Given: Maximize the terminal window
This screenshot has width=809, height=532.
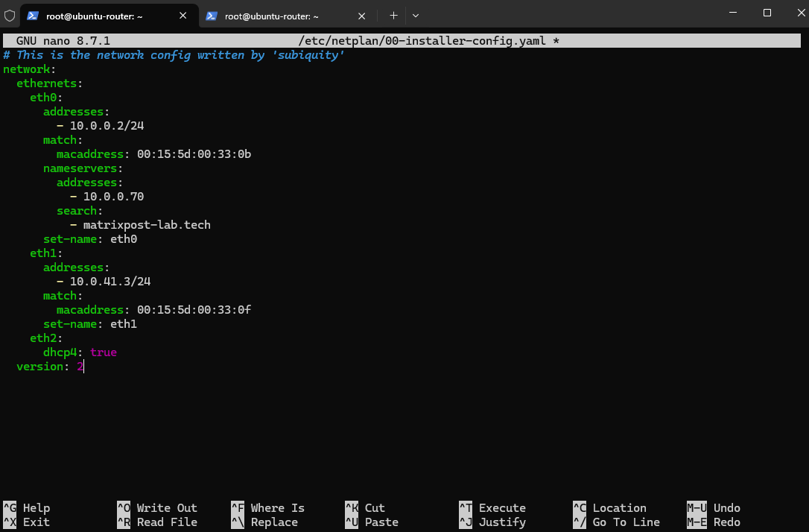Looking at the screenshot, I should pos(767,13).
